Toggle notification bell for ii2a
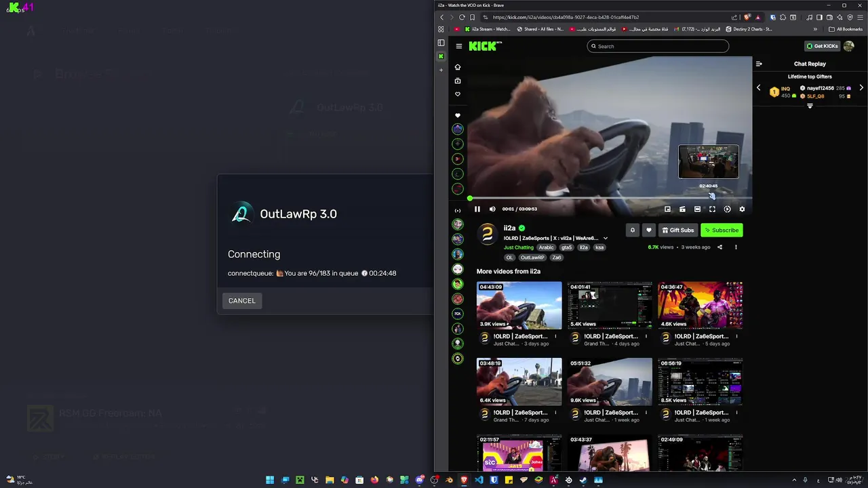The height and width of the screenshot is (488, 868). 633,230
